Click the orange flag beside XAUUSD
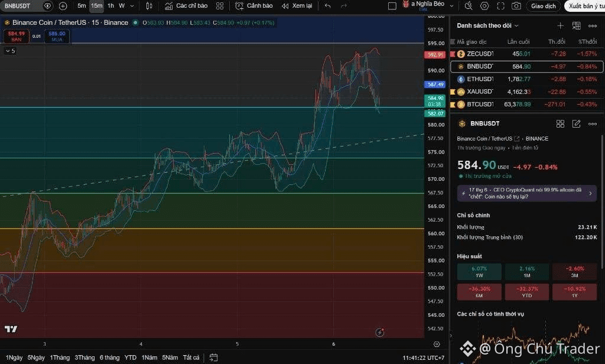The width and height of the screenshot is (605, 364). pyautogui.click(x=453, y=92)
